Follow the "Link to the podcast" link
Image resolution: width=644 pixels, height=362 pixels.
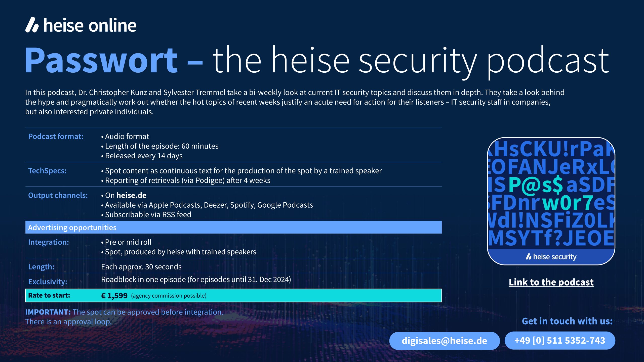pyautogui.click(x=551, y=282)
